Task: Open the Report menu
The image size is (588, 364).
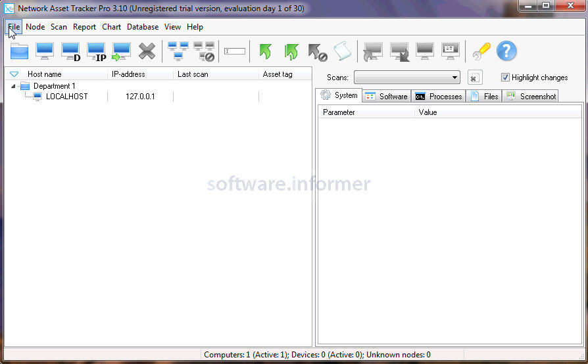Action: pyautogui.click(x=84, y=27)
